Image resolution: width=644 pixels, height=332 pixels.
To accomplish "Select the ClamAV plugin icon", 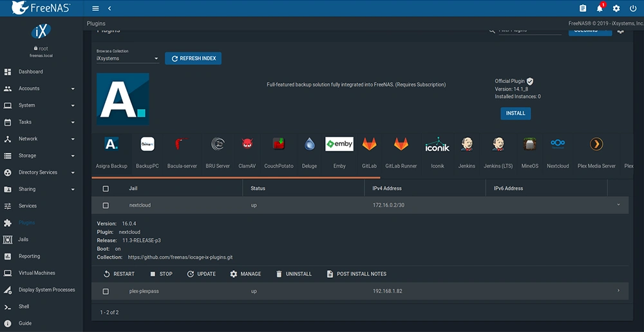I will (247, 144).
